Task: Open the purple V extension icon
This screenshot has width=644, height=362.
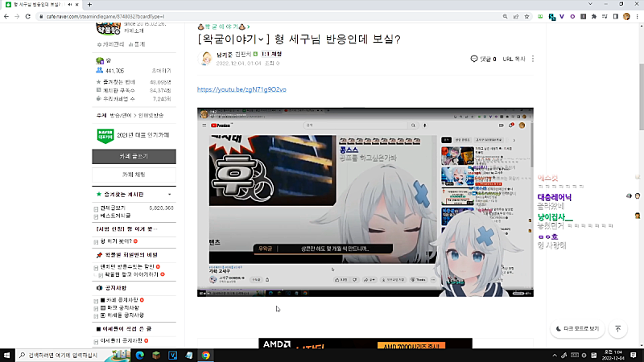Action: [562, 16]
